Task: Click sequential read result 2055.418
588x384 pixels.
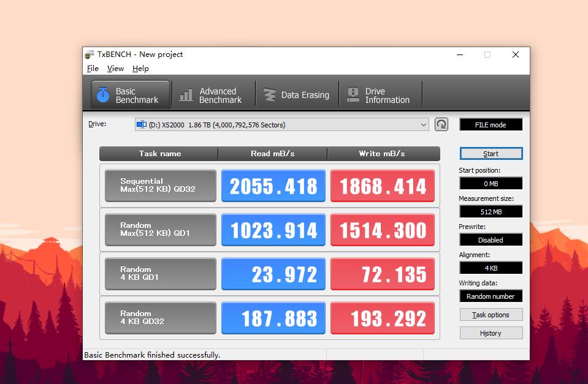Action: [x=273, y=186]
